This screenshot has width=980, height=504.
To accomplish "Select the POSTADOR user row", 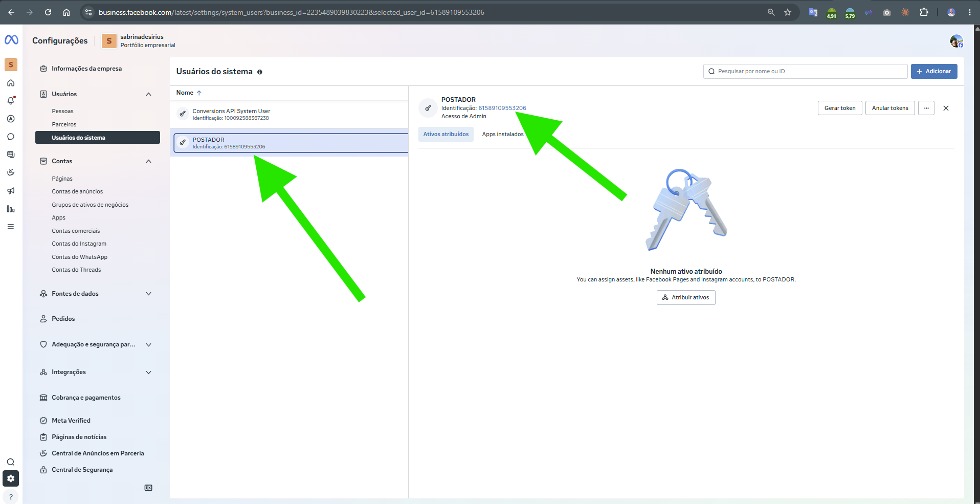I will 291,143.
